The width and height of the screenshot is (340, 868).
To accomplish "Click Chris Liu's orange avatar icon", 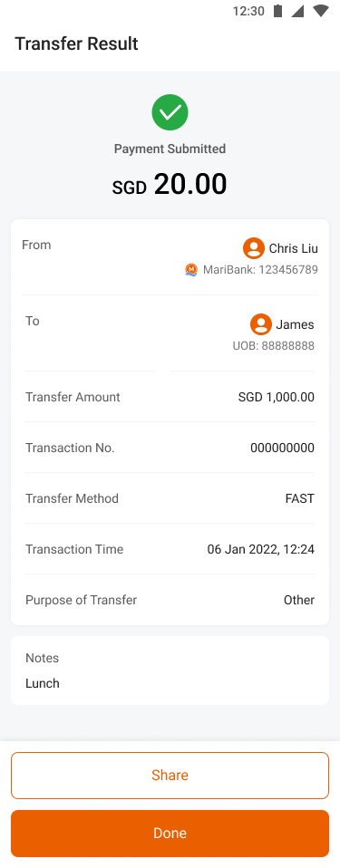I will pyautogui.click(x=254, y=248).
